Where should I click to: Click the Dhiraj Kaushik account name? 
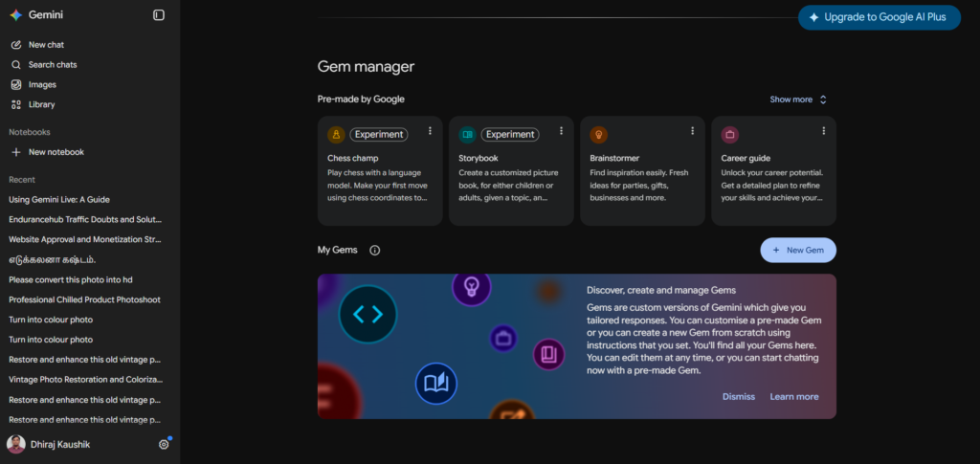coord(60,445)
